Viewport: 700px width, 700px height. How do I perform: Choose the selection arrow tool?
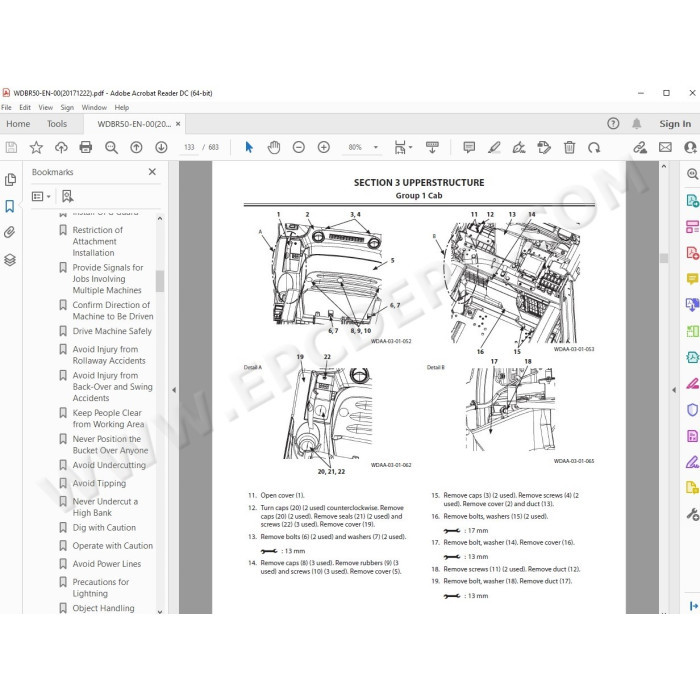[249, 147]
